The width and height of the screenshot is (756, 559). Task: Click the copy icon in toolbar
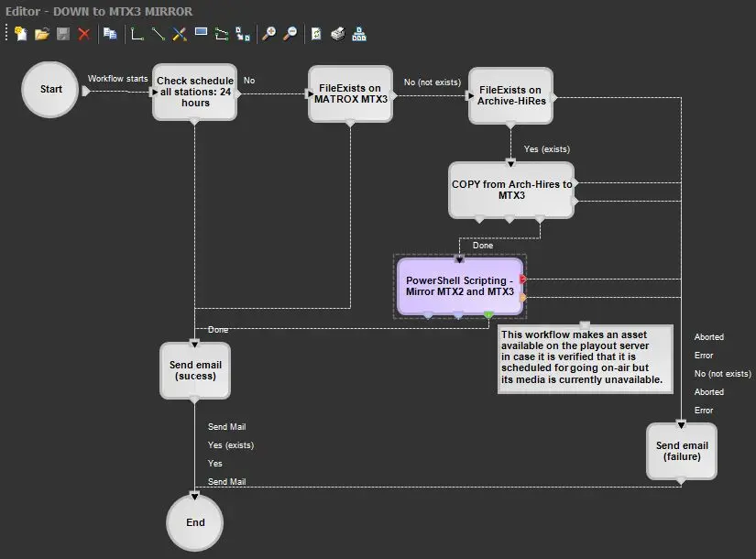(x=110, y=34)
